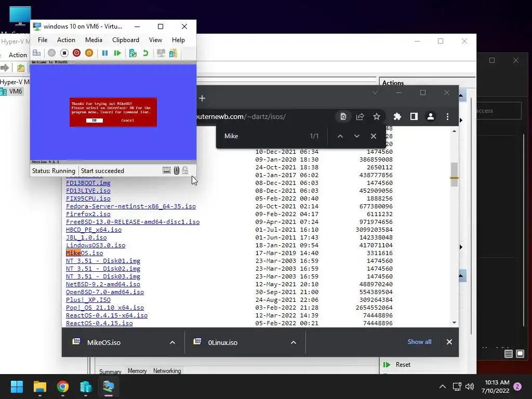
Task: Open Windows Start menu
Action: 17,387
